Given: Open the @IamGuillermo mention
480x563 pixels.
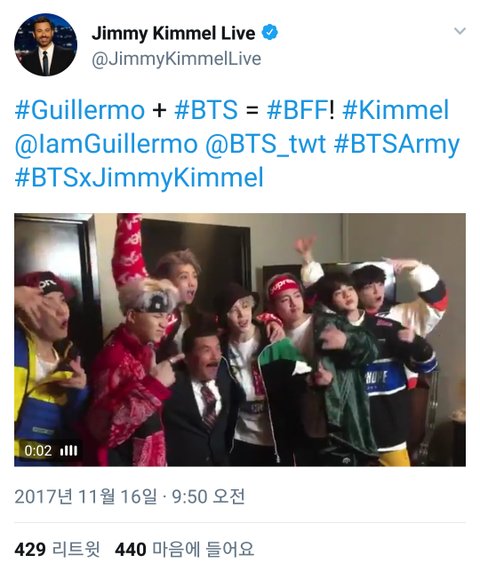Looking at the screenshot, I should (x=106, y=144).
